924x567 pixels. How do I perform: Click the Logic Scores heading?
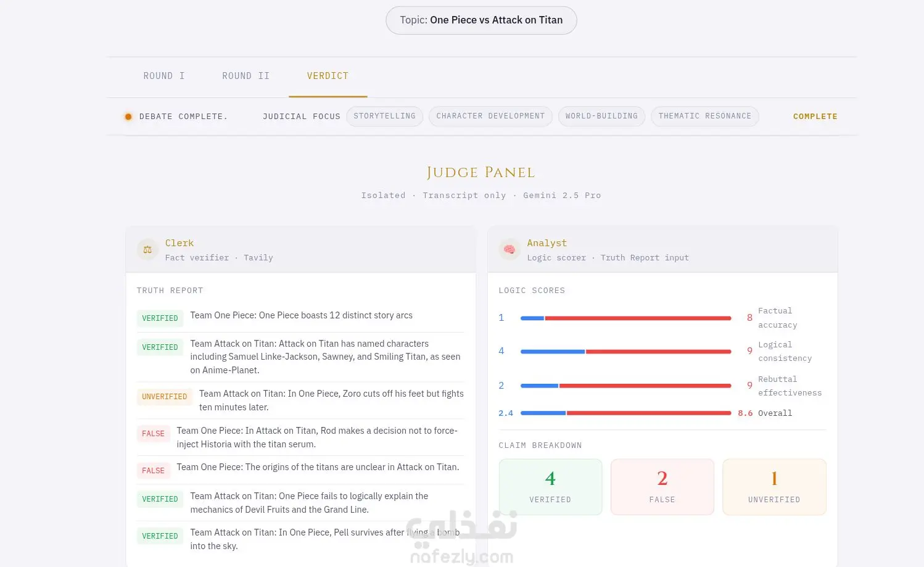click(532, 291)
